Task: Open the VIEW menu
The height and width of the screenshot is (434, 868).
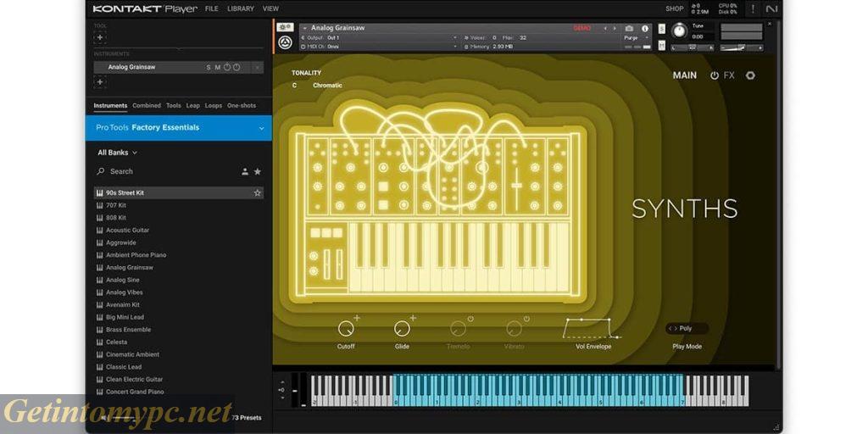Action: (270, 8)
